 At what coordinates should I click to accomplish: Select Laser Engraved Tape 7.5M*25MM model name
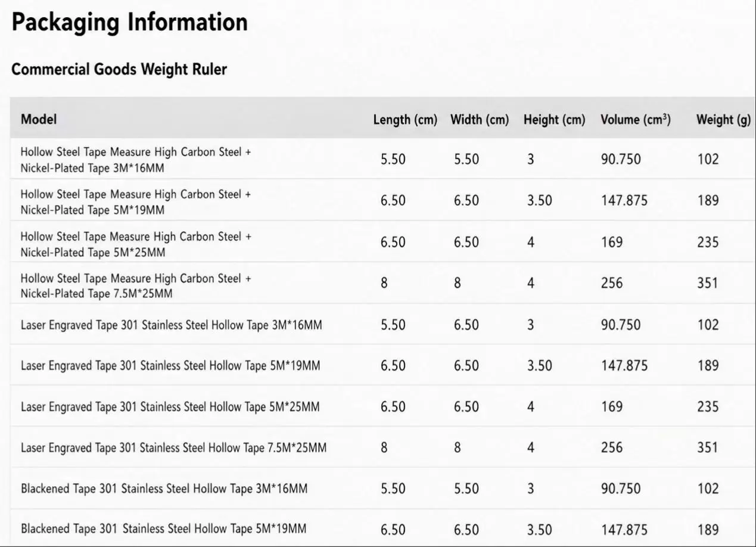[173, 447]
